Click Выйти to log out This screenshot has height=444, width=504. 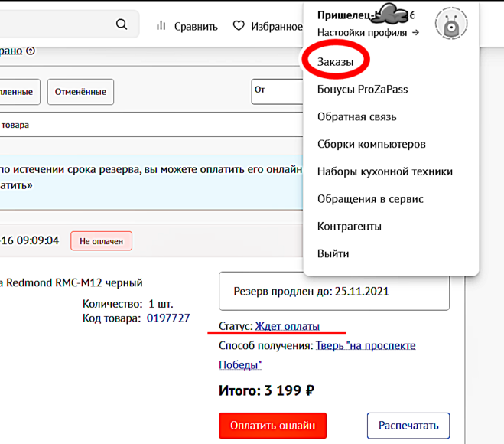(333, 253)
